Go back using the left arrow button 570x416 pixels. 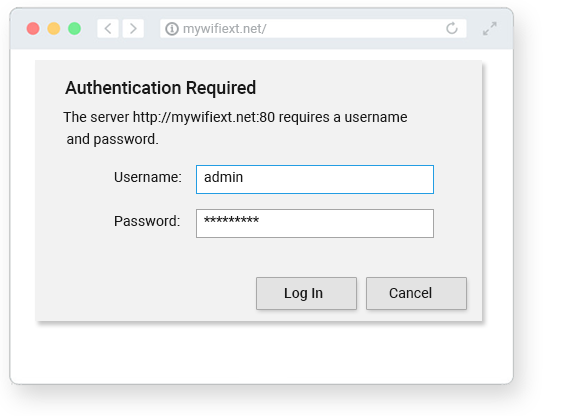tap(108, 28)
